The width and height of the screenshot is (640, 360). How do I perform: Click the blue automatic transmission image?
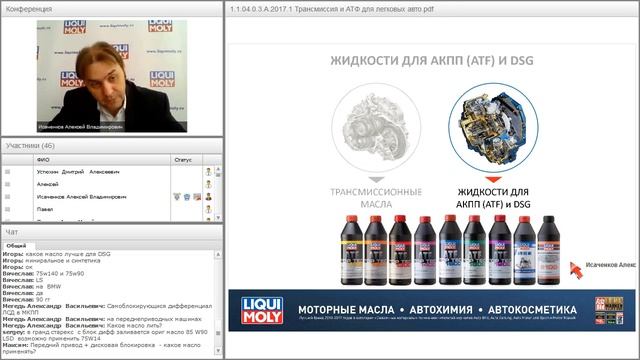493,127
